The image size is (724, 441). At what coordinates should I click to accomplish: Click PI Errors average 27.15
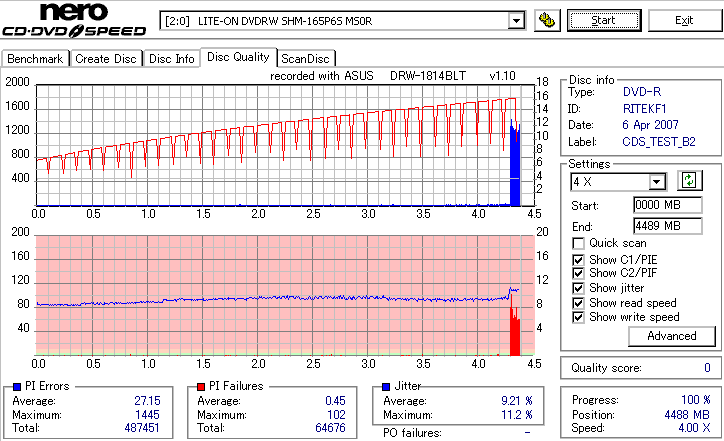tap(147, 401)
